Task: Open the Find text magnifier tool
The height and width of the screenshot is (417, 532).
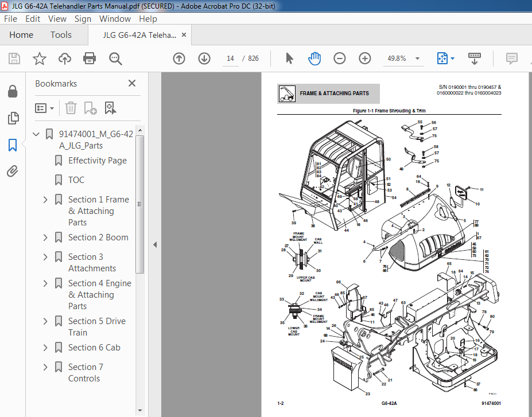Action: (x=115, y=59)
